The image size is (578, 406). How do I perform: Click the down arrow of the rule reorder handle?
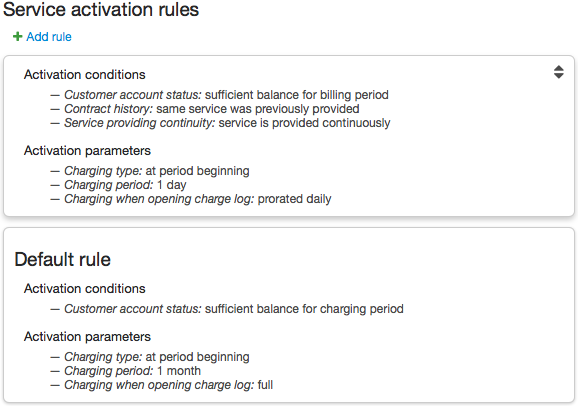(x=558, y=76)
